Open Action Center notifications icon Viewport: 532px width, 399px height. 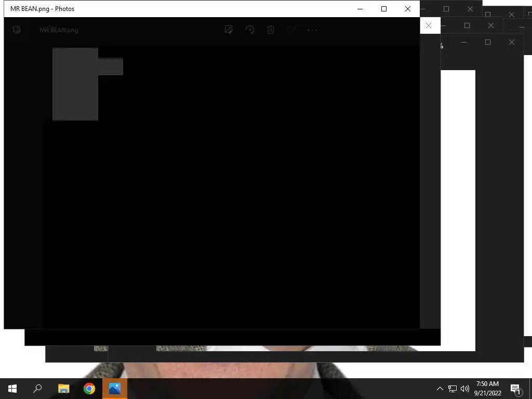(515, 389)
